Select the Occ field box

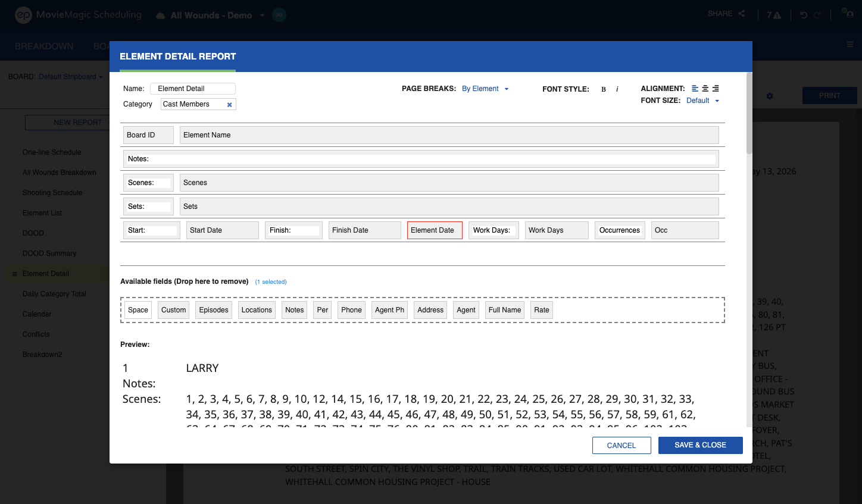click(x=685, y=230)
